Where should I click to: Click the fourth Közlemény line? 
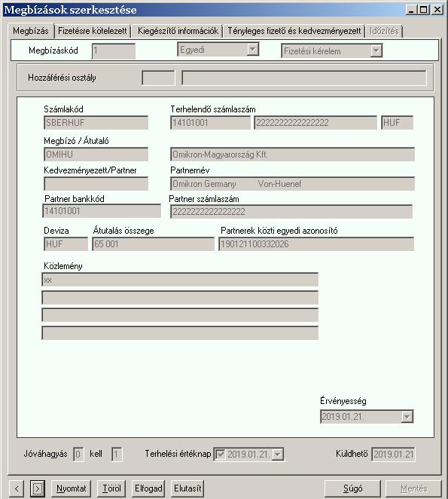180,333
